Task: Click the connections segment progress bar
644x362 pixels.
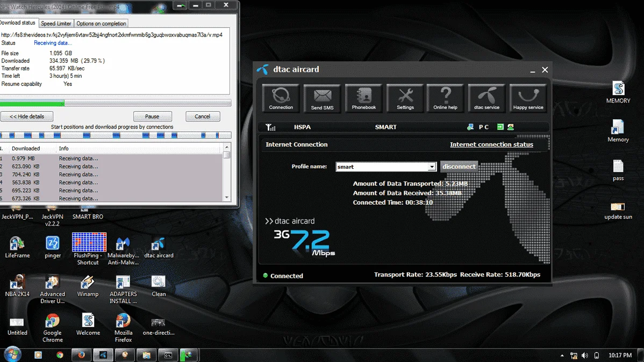Action: [115, 135]
